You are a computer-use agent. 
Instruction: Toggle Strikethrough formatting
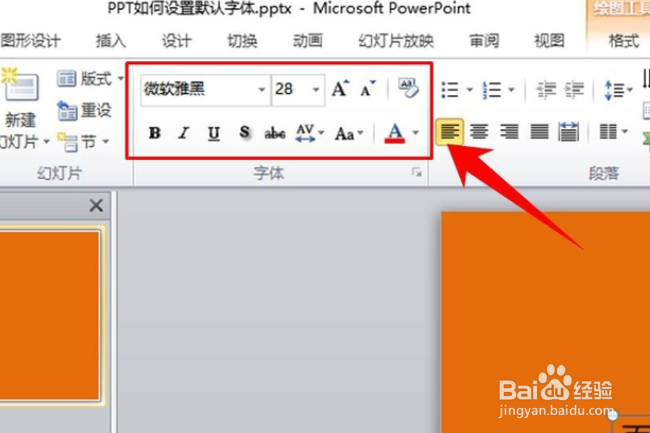tap(275, 133)
